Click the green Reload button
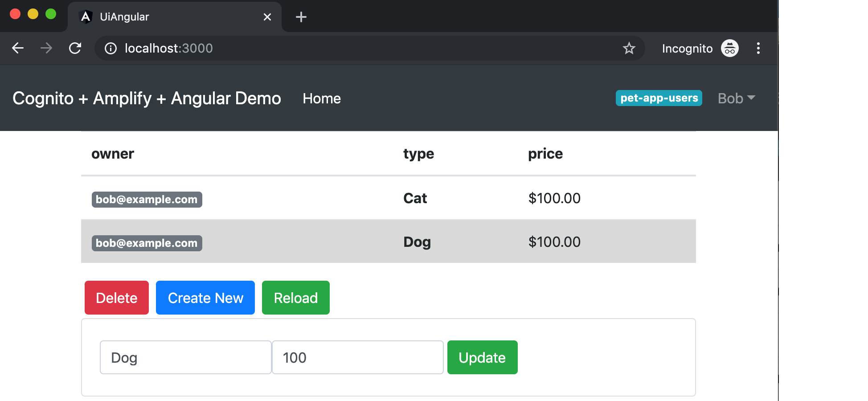This screenshot has width=868, height=401. (x=295, y=298)
